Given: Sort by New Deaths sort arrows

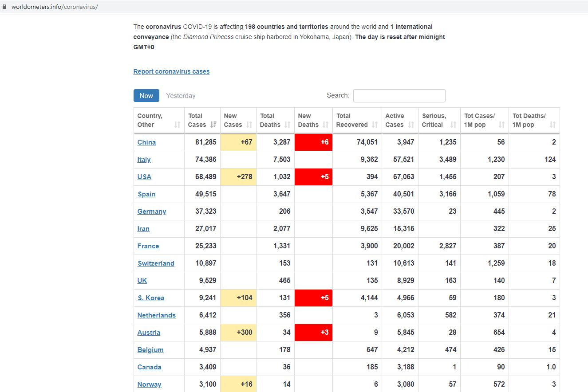Looking at the screenshot, I should pos(325,125).
